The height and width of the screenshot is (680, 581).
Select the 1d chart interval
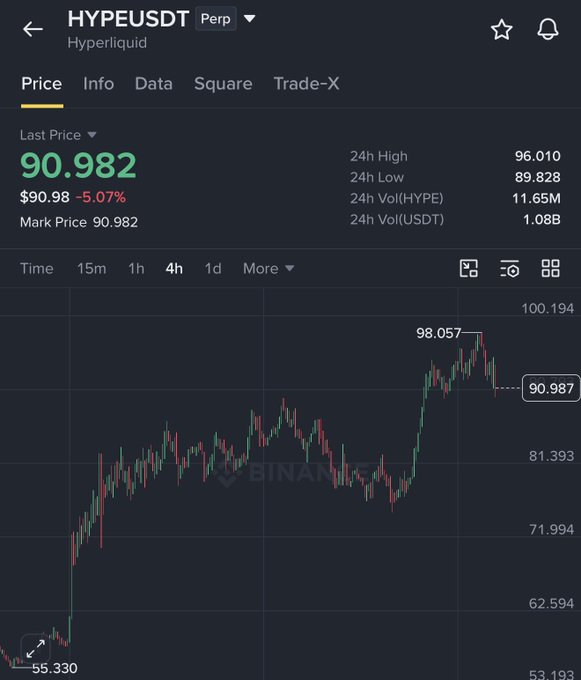tap(213, 268)
